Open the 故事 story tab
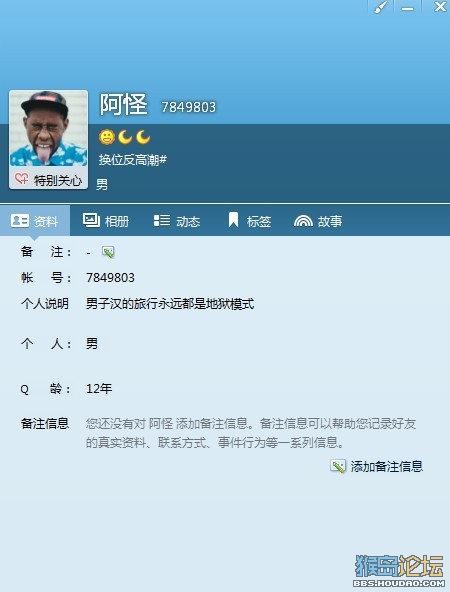This screenshot has height=592, width=450. click(318, 221)
